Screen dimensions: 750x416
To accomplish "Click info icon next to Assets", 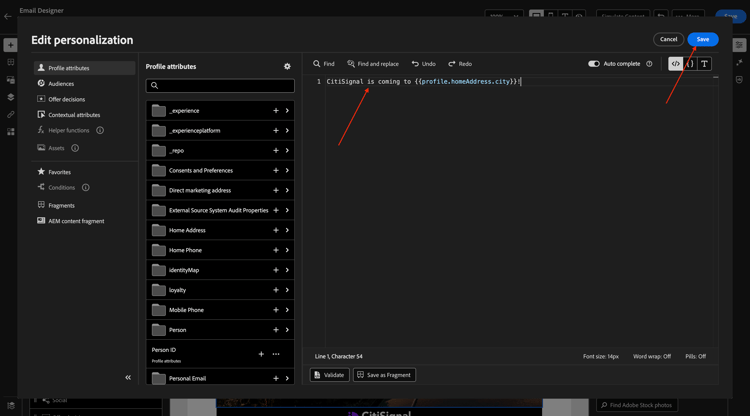I will (x=75, y=148).
